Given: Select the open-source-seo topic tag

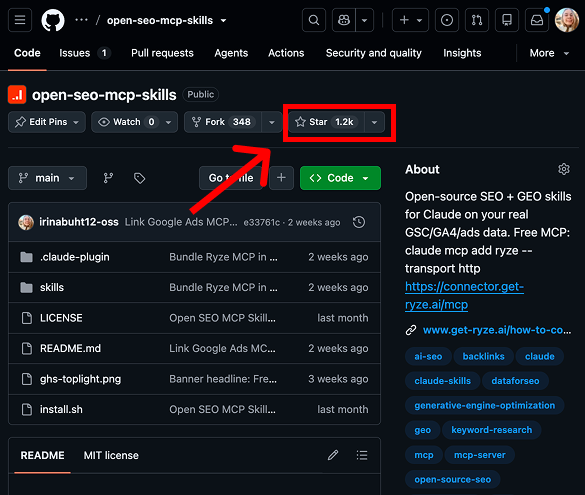Looking at the screenshot, I should pyautogui.click(x=453, y=480).
